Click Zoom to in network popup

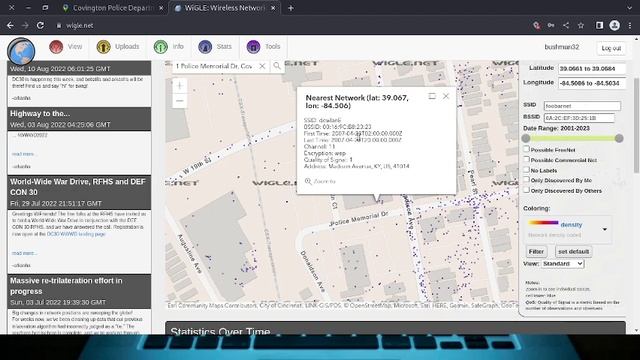click(x=320, y=181)
